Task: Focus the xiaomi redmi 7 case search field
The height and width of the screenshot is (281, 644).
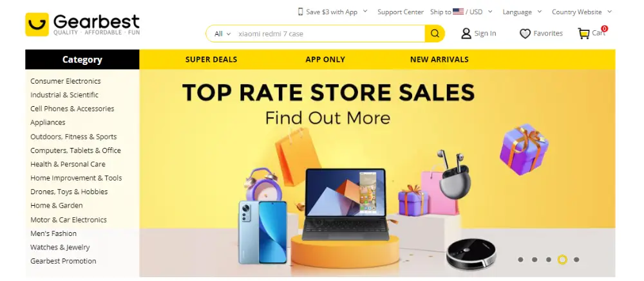Action: point(330,33)
